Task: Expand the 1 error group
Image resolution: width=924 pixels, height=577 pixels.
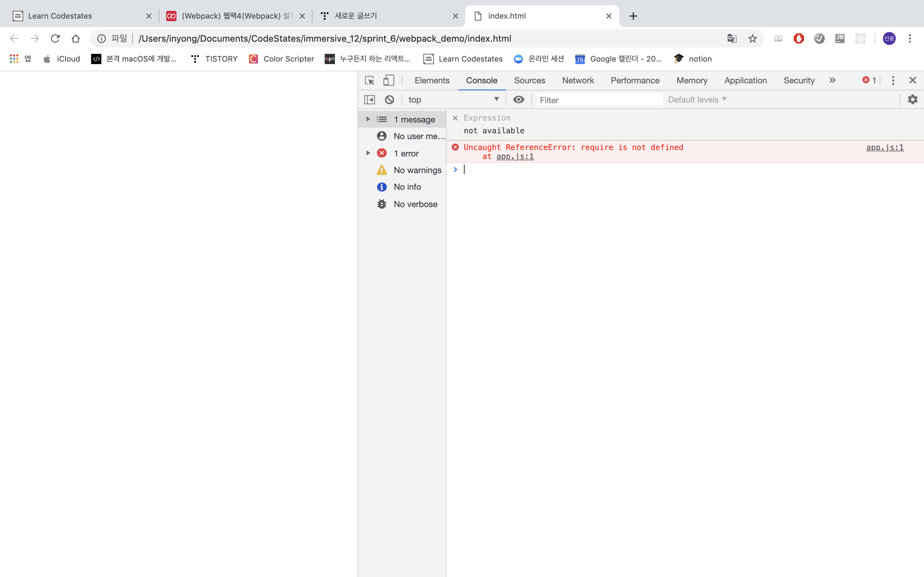Action: (368, 153)
